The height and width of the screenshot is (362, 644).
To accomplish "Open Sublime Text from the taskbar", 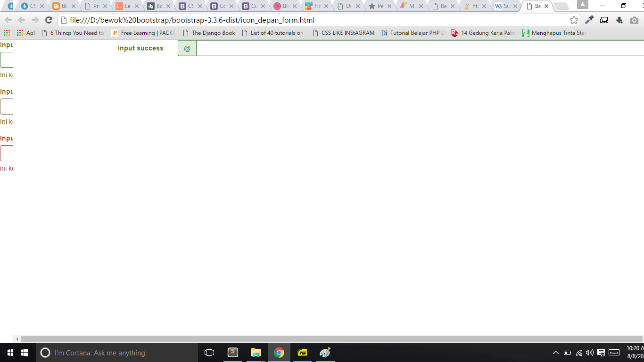I will pos(233,353).
